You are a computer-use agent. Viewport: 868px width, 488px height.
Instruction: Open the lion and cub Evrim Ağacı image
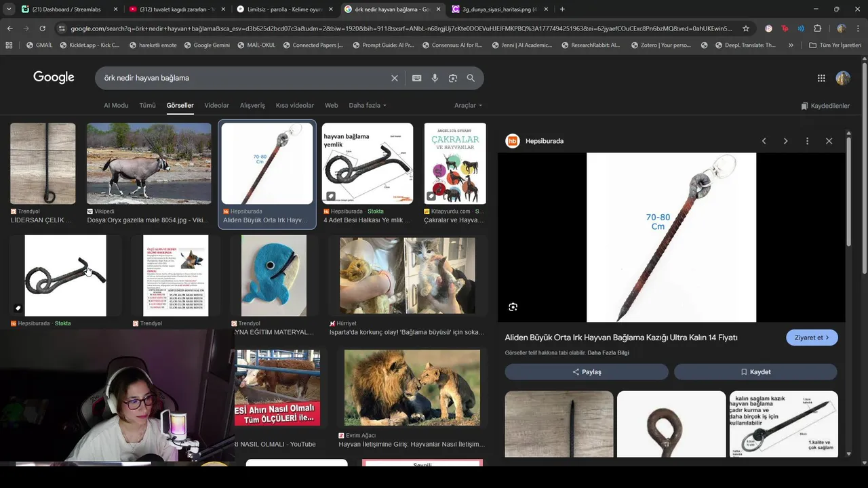[412, 388]
